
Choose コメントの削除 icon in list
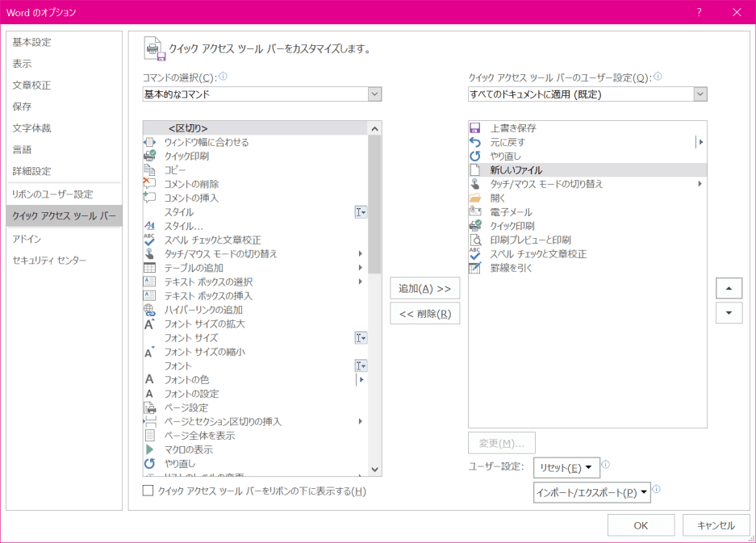150,184
